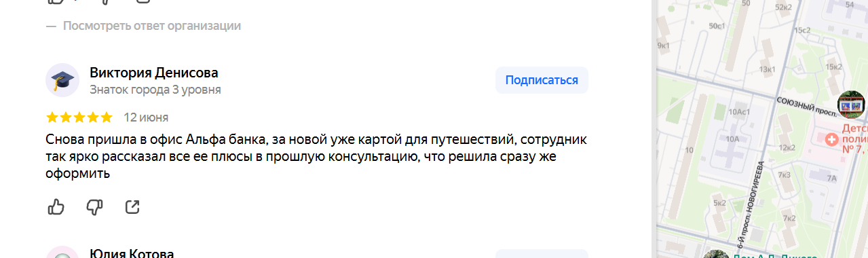Click the children's polyclinic red cross marker

831,139
